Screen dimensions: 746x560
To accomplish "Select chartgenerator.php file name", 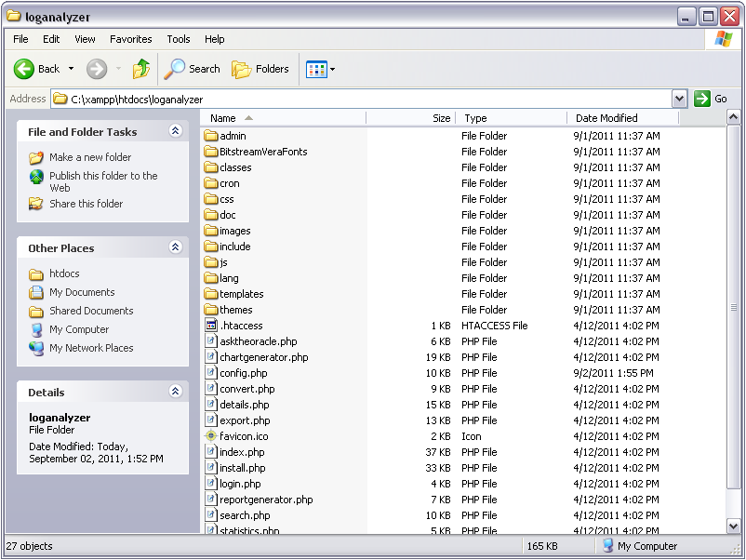I will point(264,357).
